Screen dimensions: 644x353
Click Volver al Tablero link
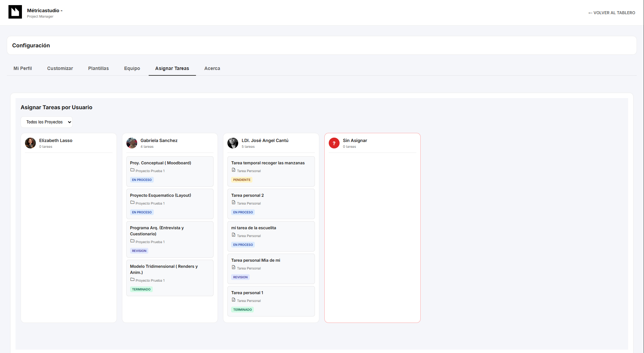pyautogui.click(x=612, y=13)
